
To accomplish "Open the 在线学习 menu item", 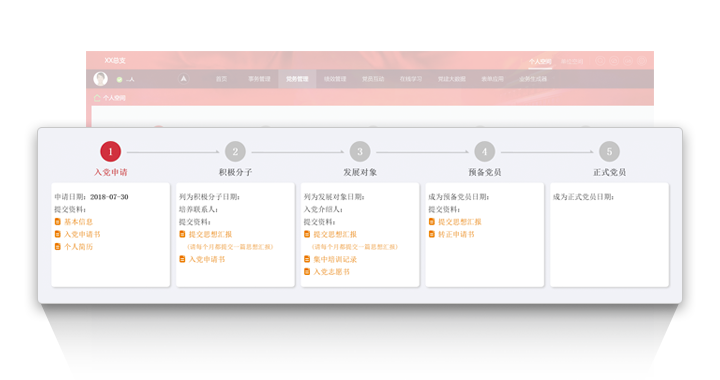I will point(411,79).
